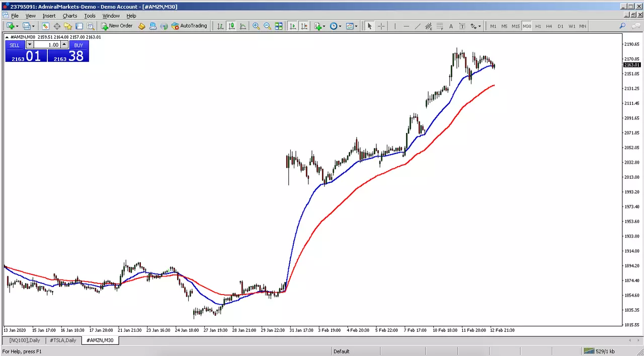Click the SELL one-click trading button
Viewport: 644px width, 356px height.
[x=15, y=45]
